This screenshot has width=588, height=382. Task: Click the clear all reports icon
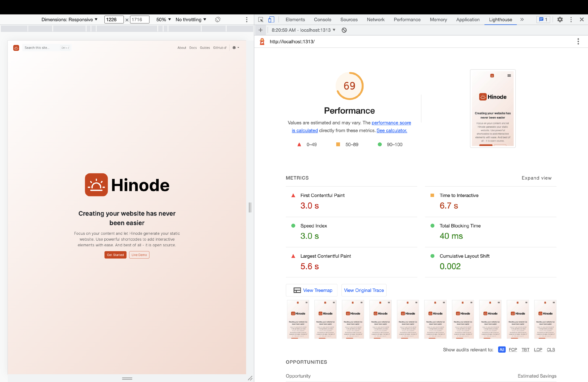pos(344,30)
